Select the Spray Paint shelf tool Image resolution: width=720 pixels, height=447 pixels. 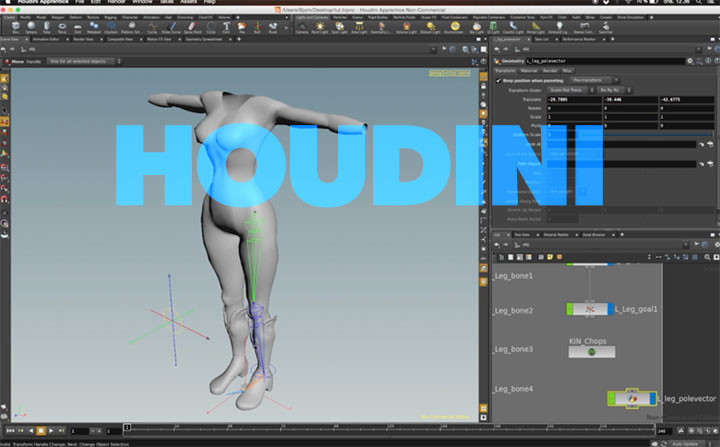(192, 28)
